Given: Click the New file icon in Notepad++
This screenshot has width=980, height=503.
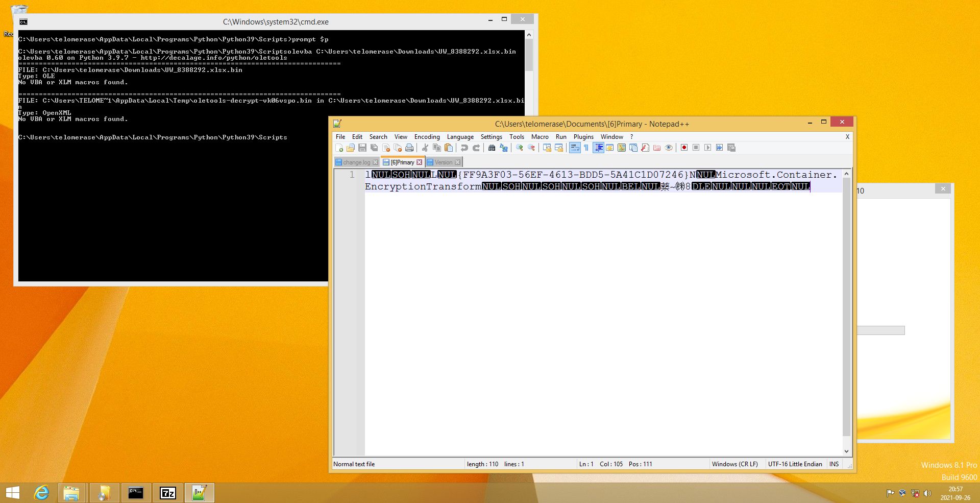Looking at the screenshot, I should [339, 148].
